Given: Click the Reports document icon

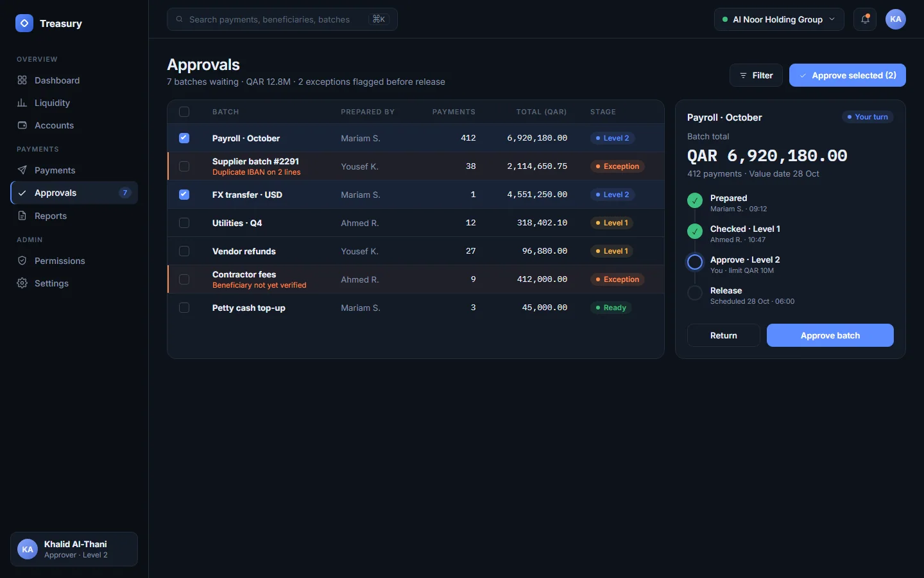Looking at the screenshot, I should point(22,216).
